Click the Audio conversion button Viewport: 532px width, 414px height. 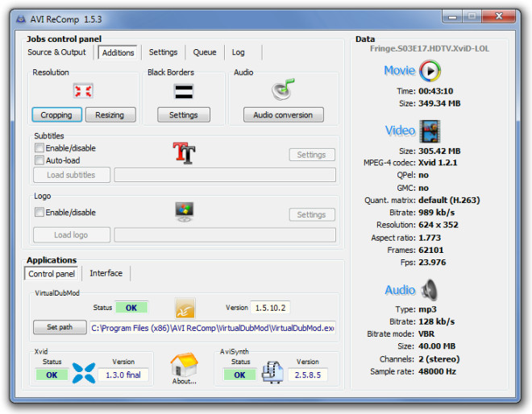pos(283,115)
